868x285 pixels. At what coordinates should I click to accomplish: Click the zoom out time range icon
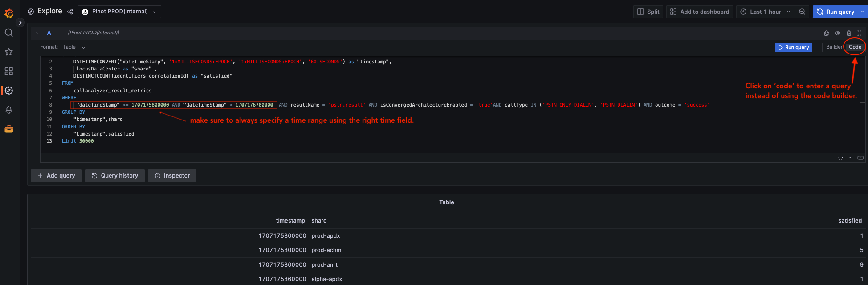coord(802,12)
